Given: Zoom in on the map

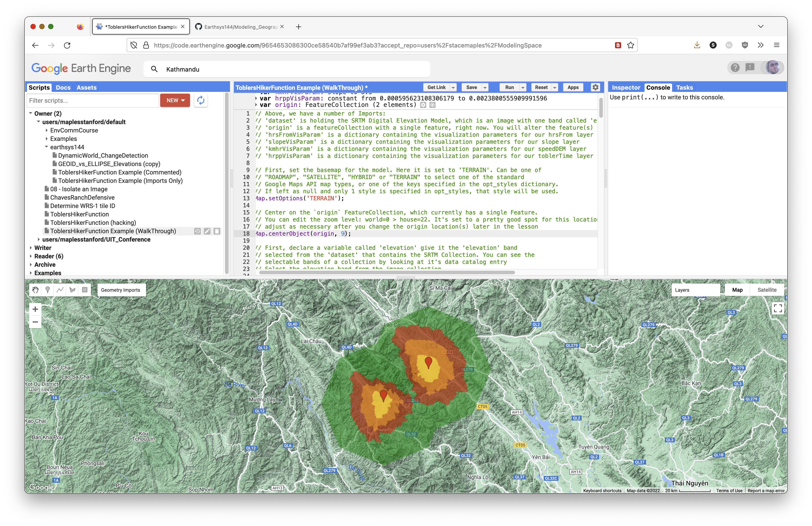Looking at the screenshot, I should pos(35,309).
